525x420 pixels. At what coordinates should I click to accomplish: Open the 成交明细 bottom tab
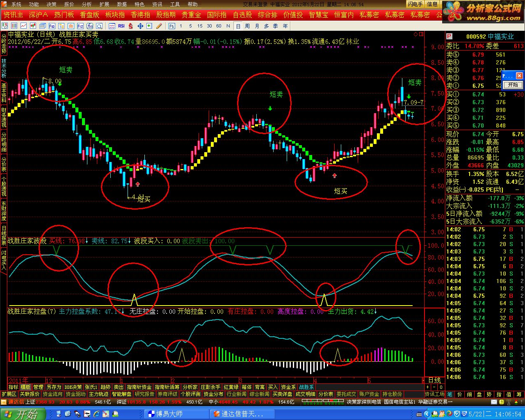click(x=305, y=394)
